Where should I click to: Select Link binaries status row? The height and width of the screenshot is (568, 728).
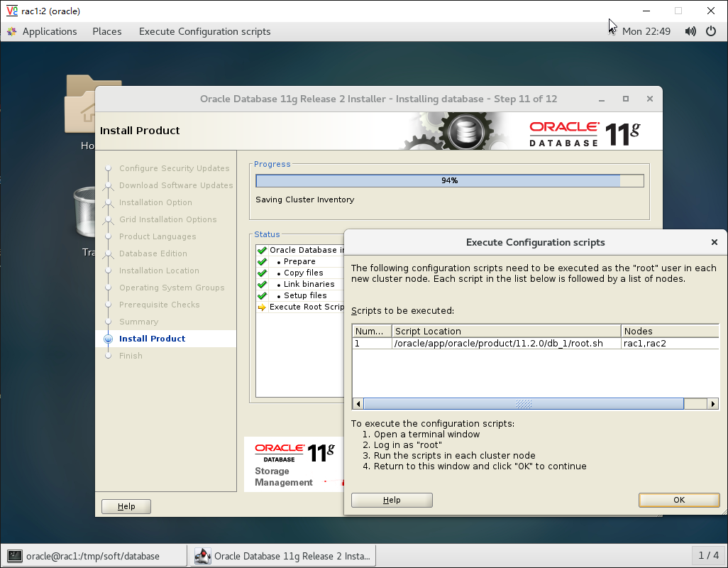(x=300, y=284)
